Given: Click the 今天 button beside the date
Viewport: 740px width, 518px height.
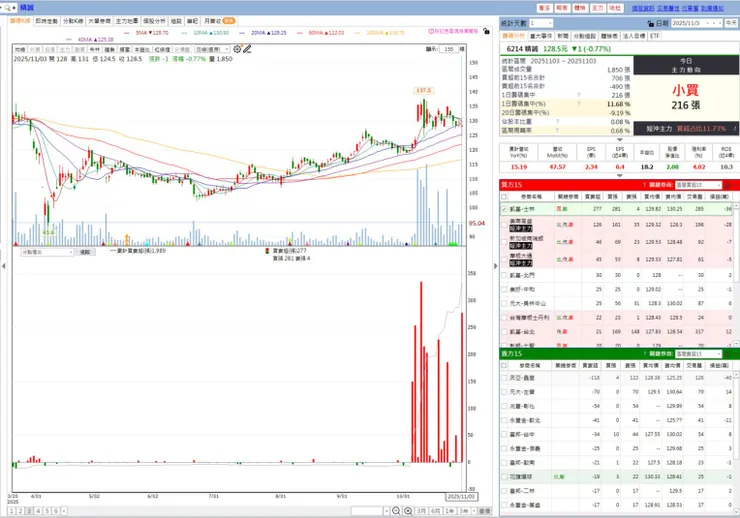Looking at the screenshot, I should 732,23.
